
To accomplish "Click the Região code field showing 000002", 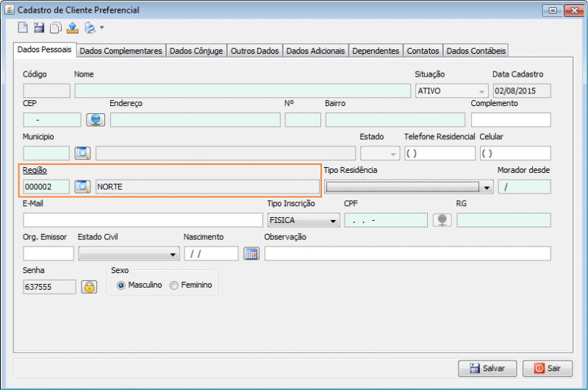I will pyautogui.click(x=46, y=187).
